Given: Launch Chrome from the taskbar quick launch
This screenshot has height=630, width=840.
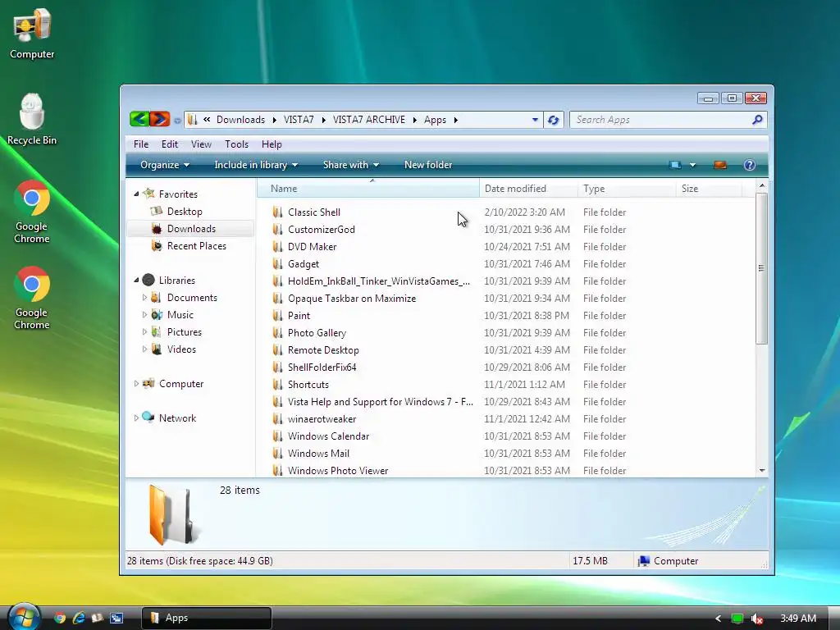Looking at the screenshot, I should 59,618.
